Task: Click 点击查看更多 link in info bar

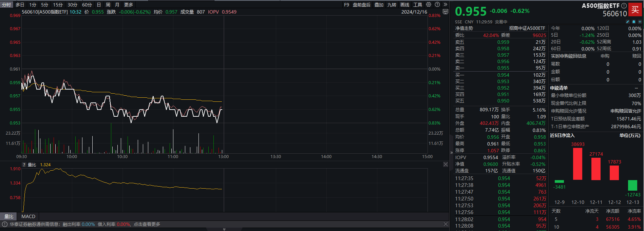Action: tap(147, 224)
